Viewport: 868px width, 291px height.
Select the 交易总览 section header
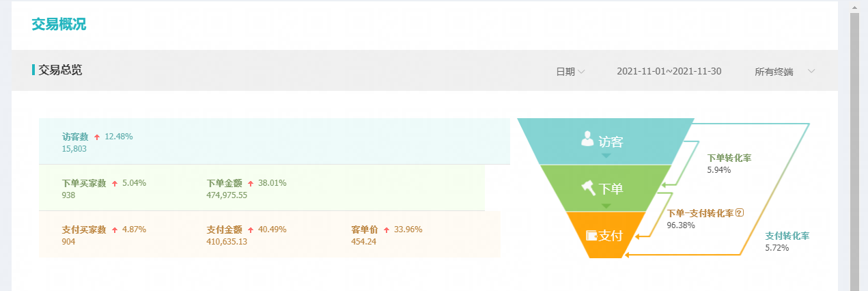pos(60,70)
